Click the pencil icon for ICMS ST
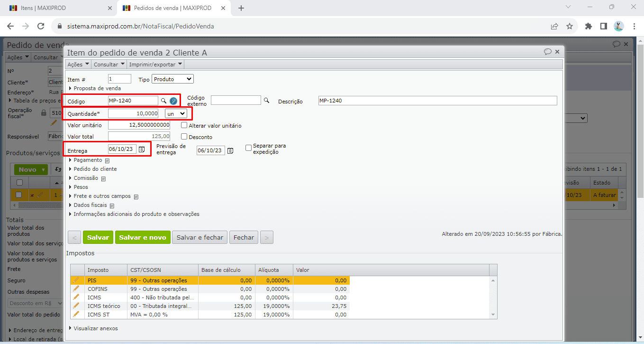Viewport: 644px width, 344px height. click(76, 314)
